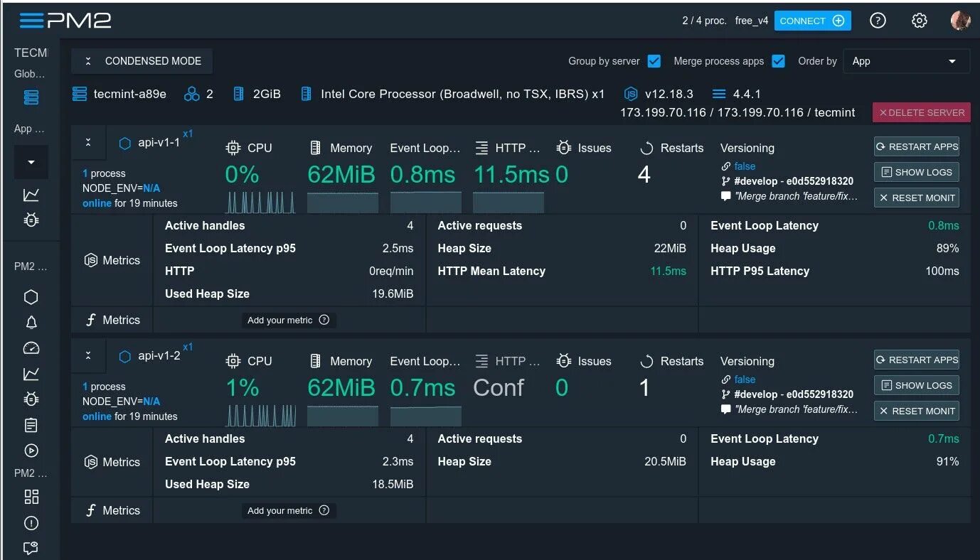Toggle the Merge process apps checkbox

(778, 61)
